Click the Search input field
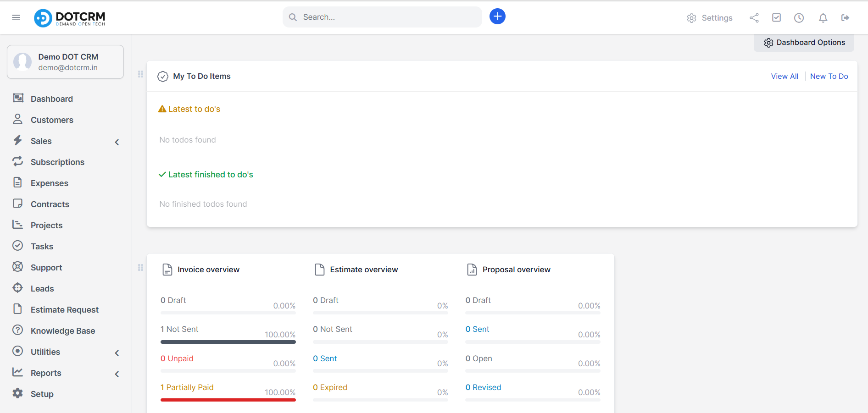The image size is (868, 413). (388, 17)
